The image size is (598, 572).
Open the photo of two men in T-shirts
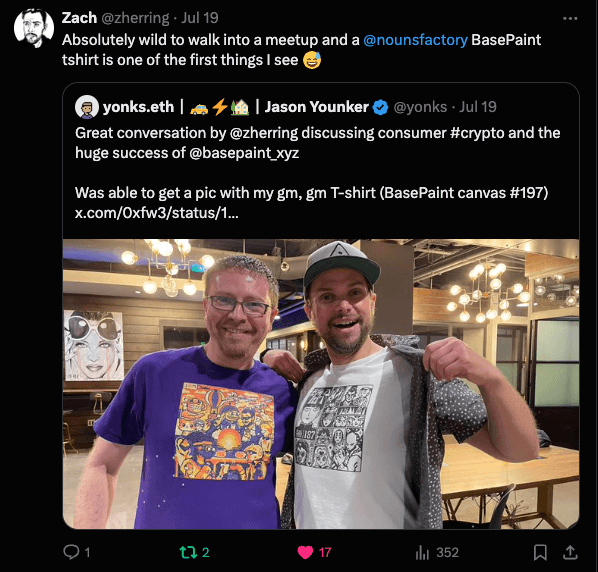pyautogui.click(x=321, y=384)
